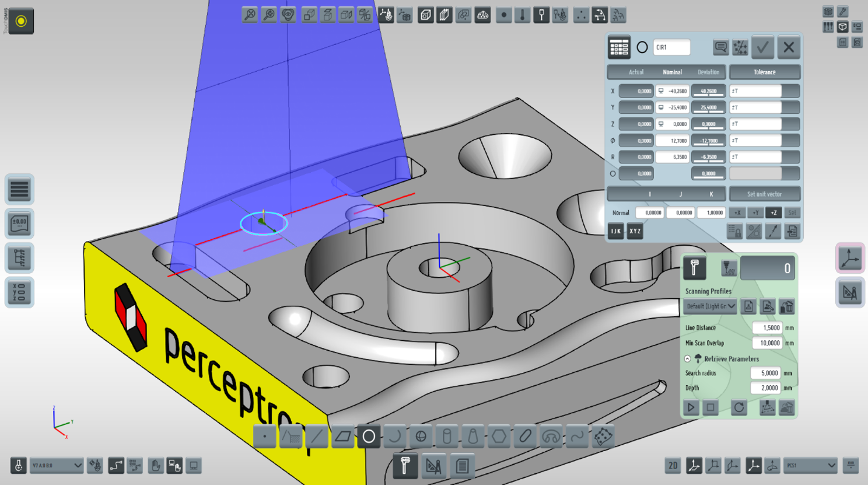The width and height of the screenshot is (868, 485).
Task: Edit the scanning profile icon
Action: (x=768, y=306)
